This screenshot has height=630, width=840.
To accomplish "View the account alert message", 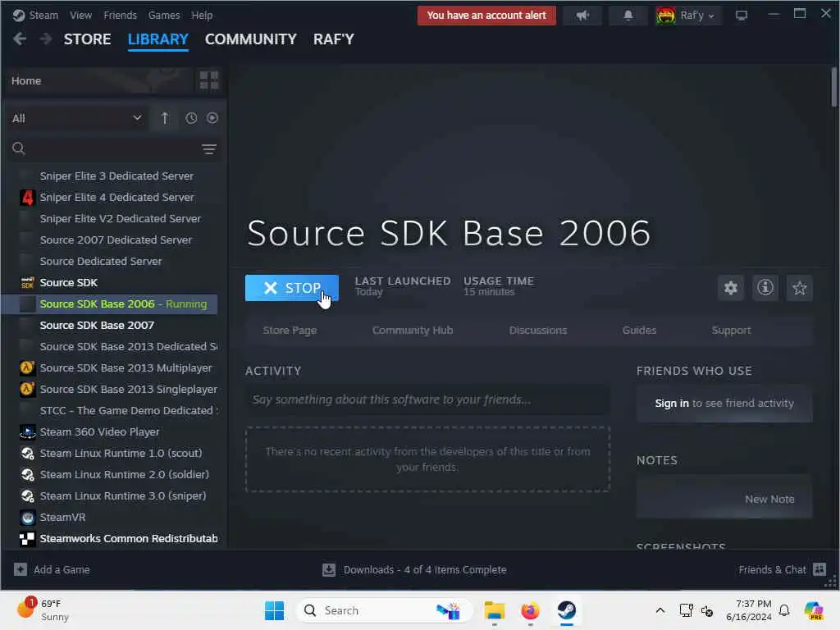I will pyautogui.click(x=486, y=16).
